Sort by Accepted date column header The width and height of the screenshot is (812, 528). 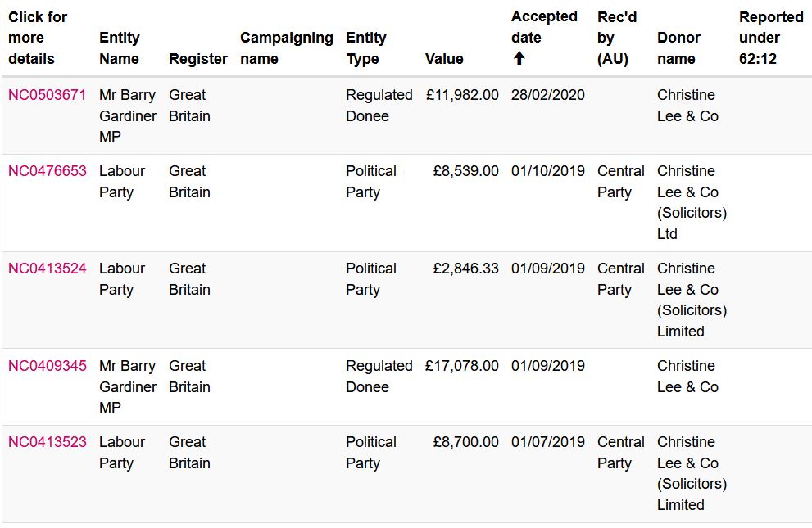click(x=544, y=27)
